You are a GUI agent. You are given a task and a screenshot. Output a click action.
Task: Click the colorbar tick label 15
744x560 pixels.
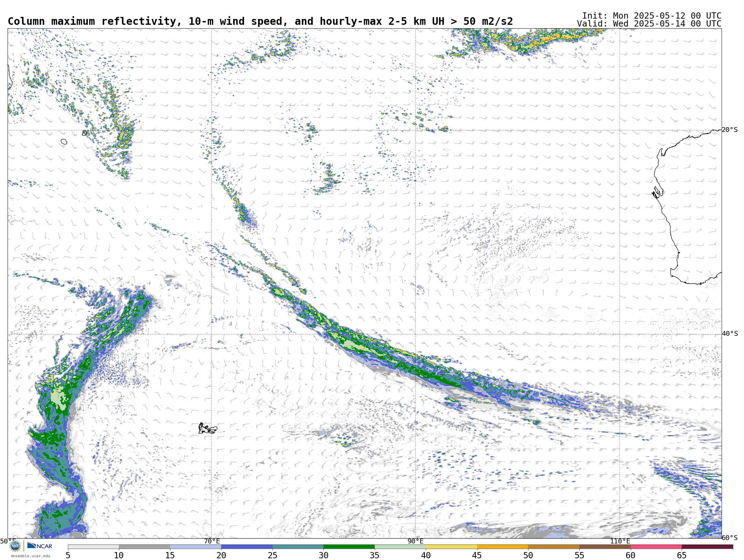pos(170,555)
